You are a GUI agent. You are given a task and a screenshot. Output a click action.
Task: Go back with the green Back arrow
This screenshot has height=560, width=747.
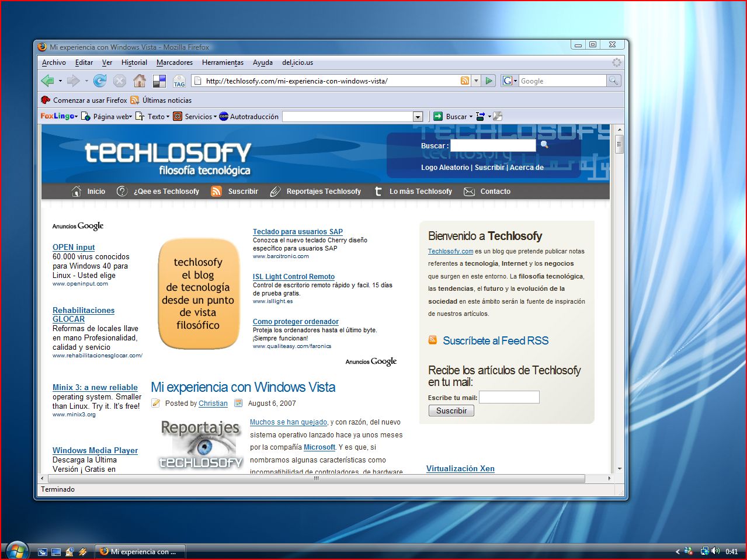tap(48, 81)
